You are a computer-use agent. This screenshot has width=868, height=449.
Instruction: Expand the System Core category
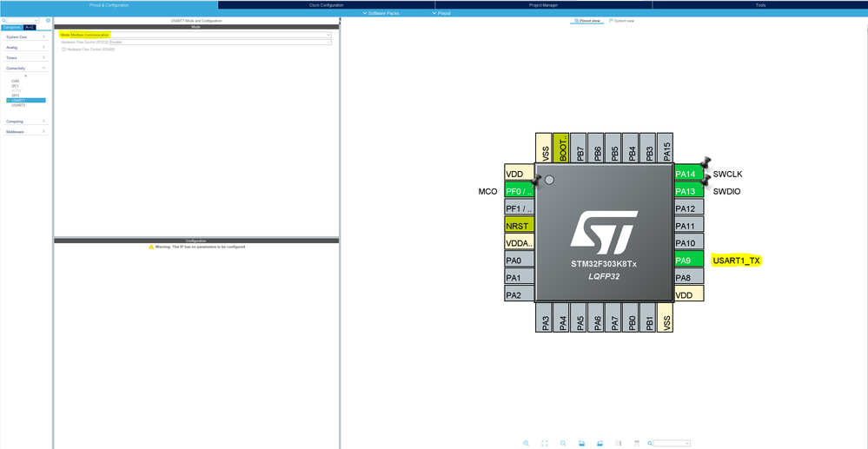click(25, 37)
